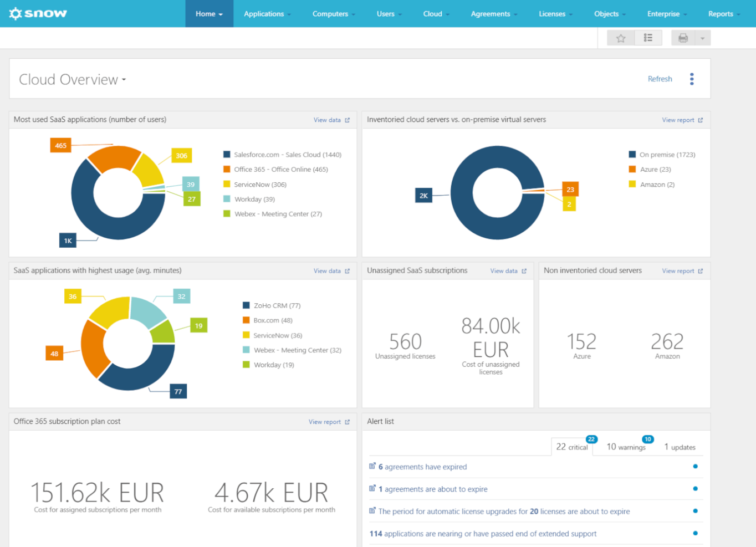Image resolution: width=756 pixels, height=547 pixels.
Task: Open the vertical ellipsis menu beside Refresh
Action: pos(692,79)
